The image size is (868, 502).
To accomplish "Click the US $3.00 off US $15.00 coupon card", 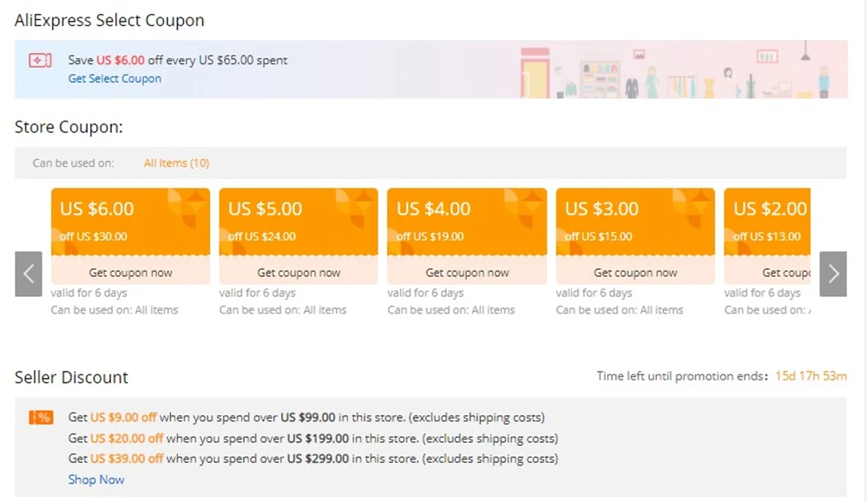I will click(635, 221).
